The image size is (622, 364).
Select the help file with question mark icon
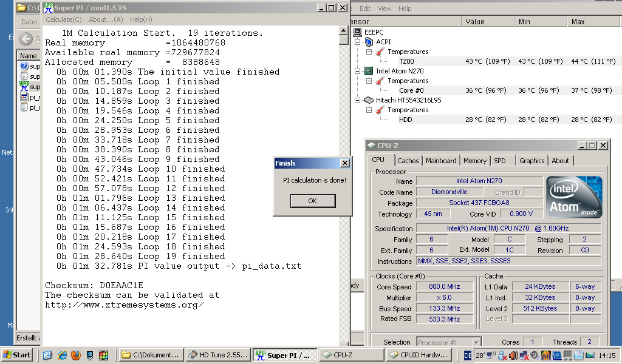pos(24,66)
